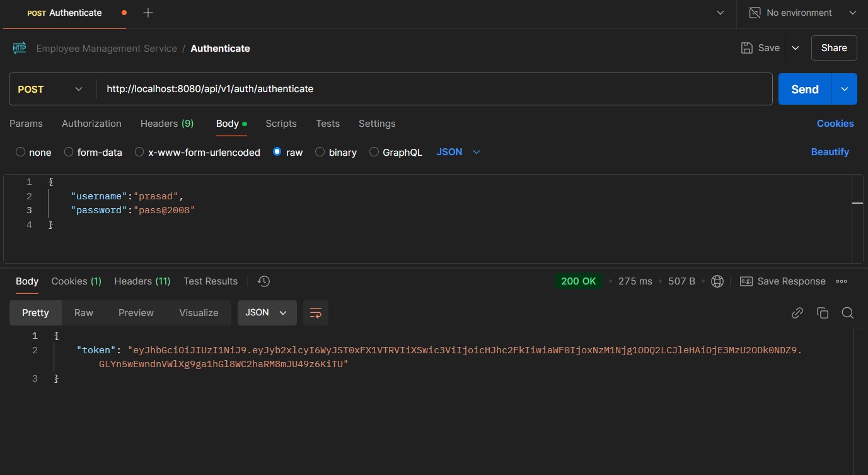Viewport: 868px width, 475px height.
Task: Click the Share button
Action: pyautogui.click(x=834, y=48)
